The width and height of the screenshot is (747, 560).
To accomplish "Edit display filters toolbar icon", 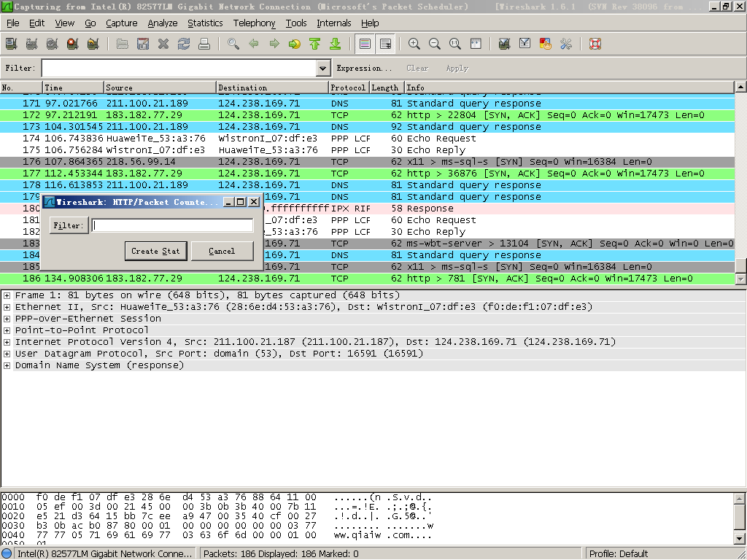I will coord(525,44).
